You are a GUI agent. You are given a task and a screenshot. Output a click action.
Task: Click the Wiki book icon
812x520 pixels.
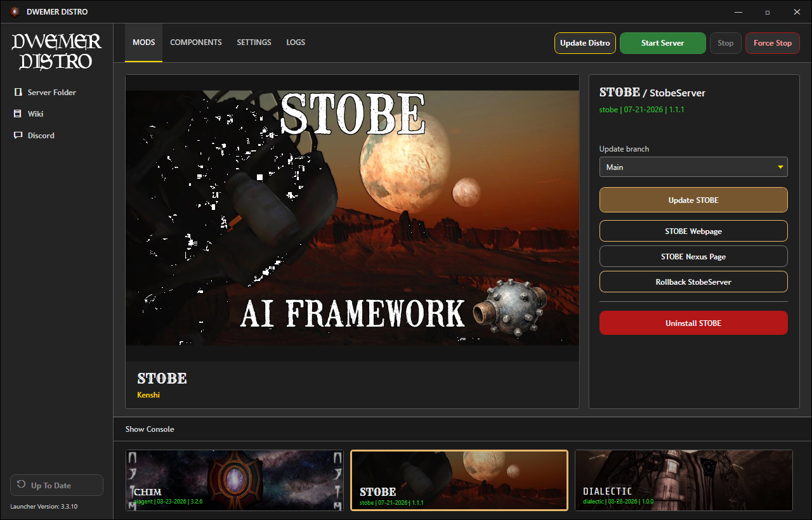pos(18,114)
